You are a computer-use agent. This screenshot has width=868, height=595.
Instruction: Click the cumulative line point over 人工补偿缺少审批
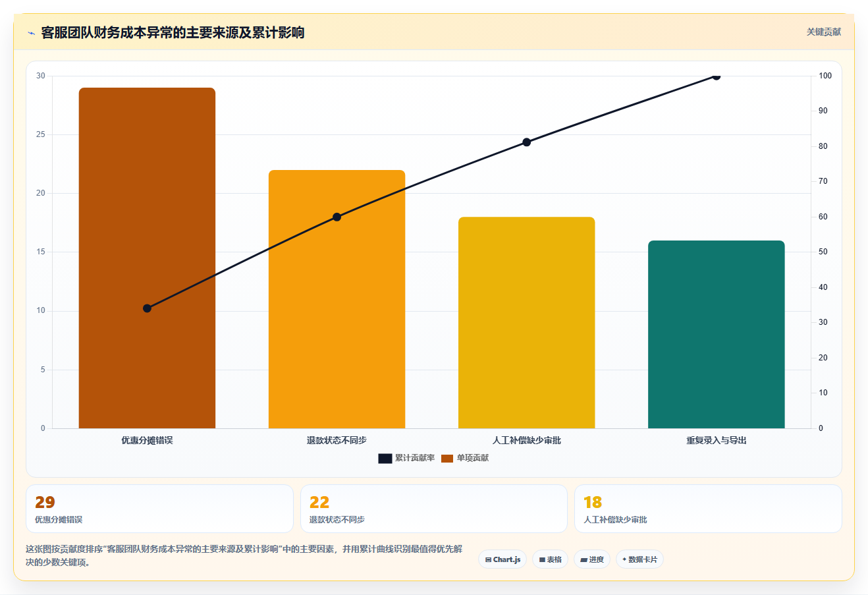pyautogui.click(x=527, y=142)
